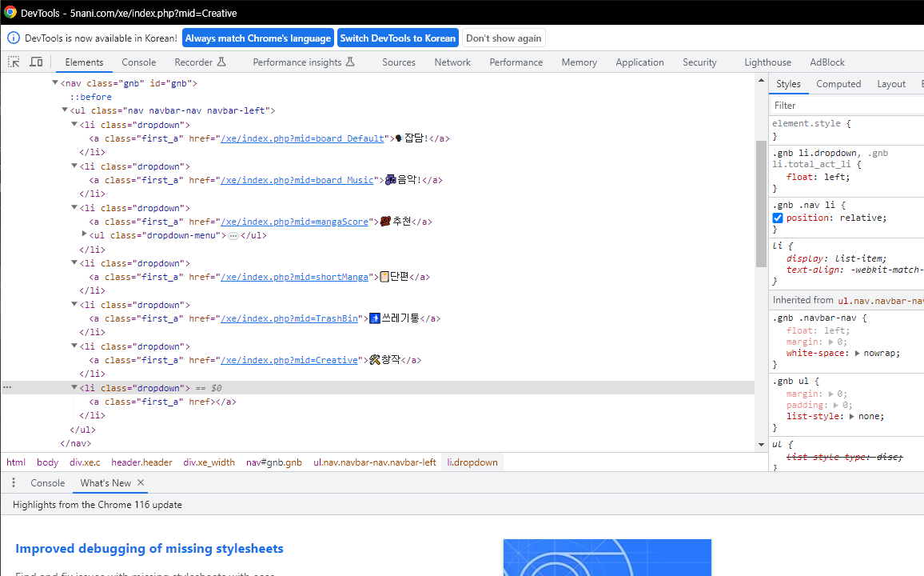Screen dimensions: 924x576
Task: Select the What's New drawer tab
Action: point(106,483)
